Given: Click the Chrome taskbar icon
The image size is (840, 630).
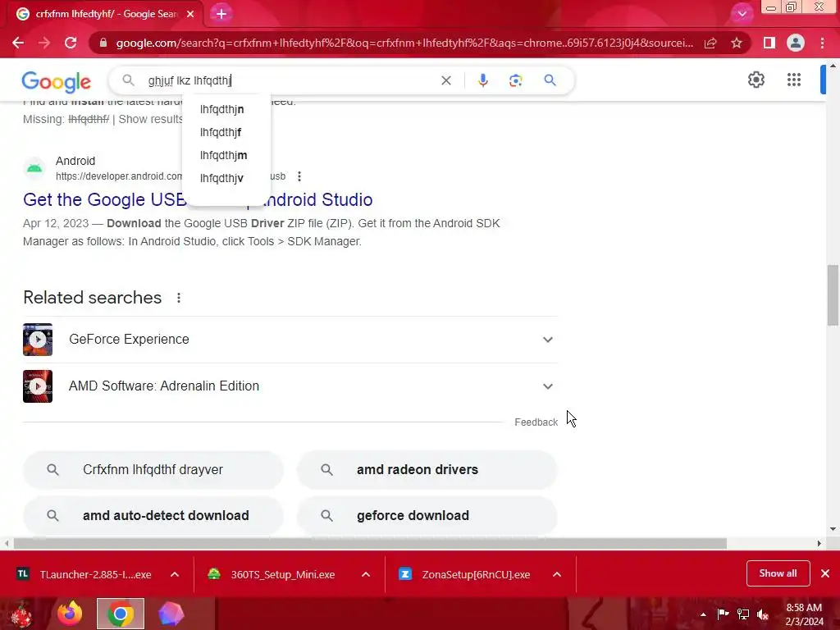Looking at the screenshot, I should pyautogui.click(x=121, y=614).
